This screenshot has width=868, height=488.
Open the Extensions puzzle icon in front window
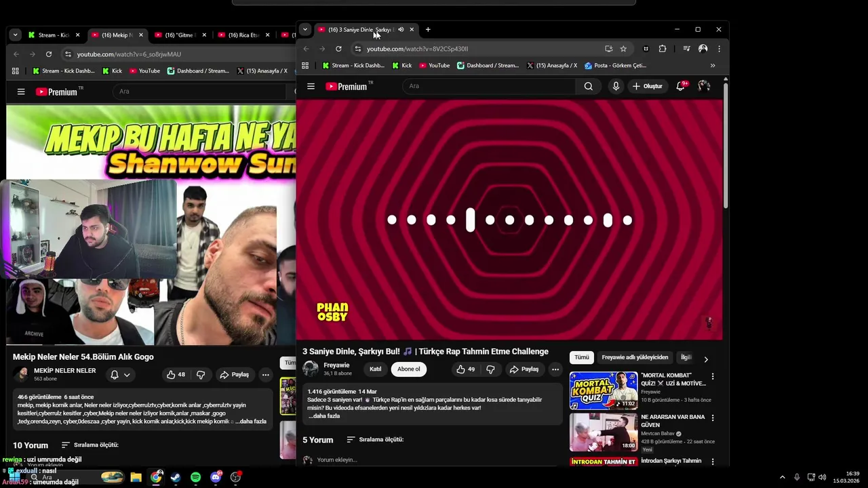[663, 49]
